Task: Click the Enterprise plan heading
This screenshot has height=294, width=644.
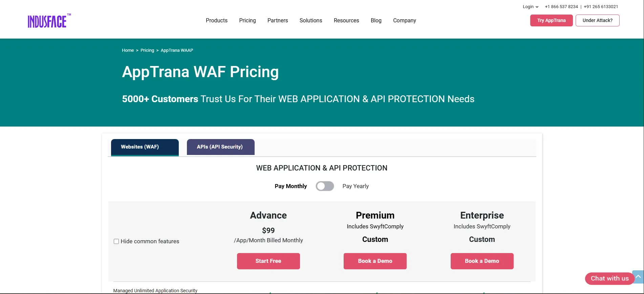Action: click(x=482, y=216)
